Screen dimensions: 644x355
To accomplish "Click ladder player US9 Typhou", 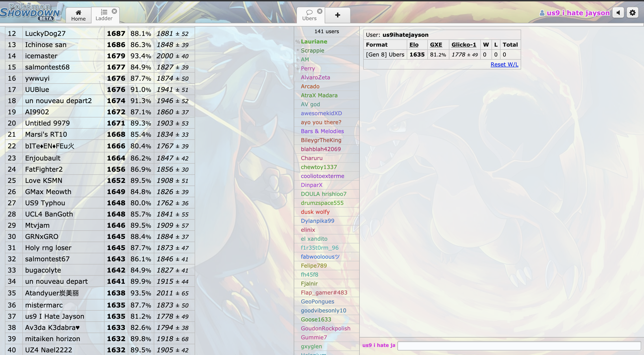I will [x=45, y=203].
